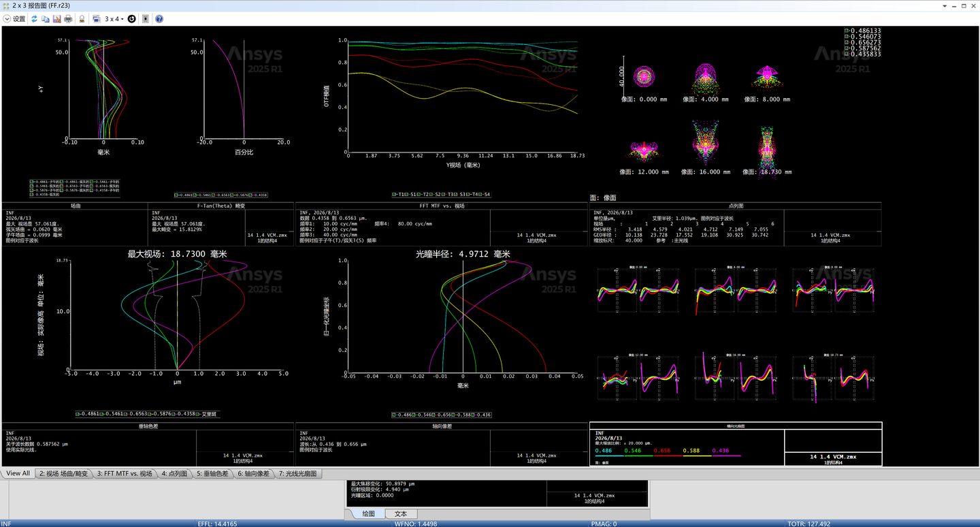Click the blue refresh arrows icon
980x527 pixels.
pyautogui.click(x=34, y=19)
